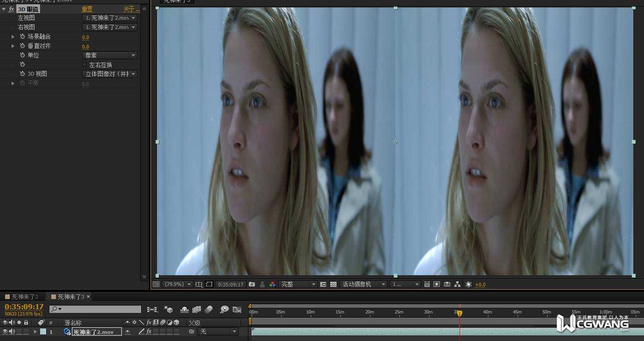Viewport: 644px width, 341px height.
Task: Enable the 左右互换 checkbox
Action: (84, 65)
